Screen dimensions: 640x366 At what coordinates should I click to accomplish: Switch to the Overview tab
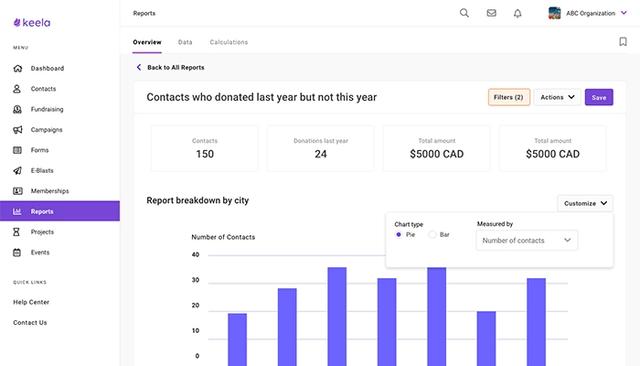pos(147,42)
